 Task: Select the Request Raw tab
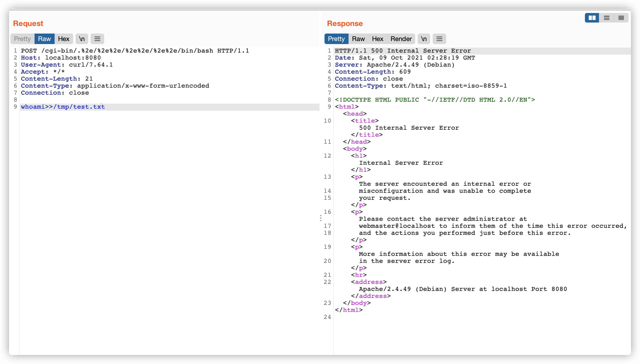coord(44,39)
